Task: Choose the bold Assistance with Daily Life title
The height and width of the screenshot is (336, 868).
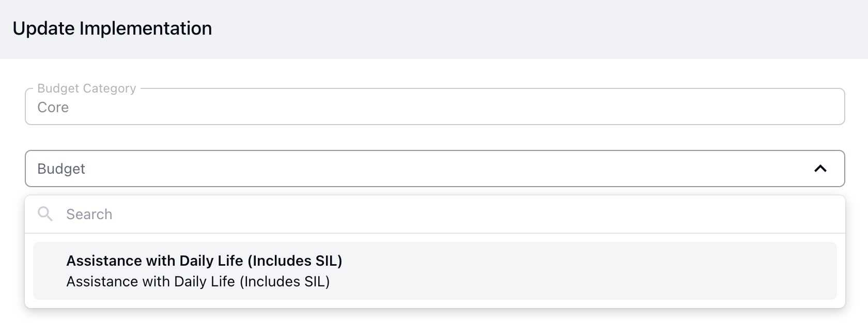Action: point(204,261)
